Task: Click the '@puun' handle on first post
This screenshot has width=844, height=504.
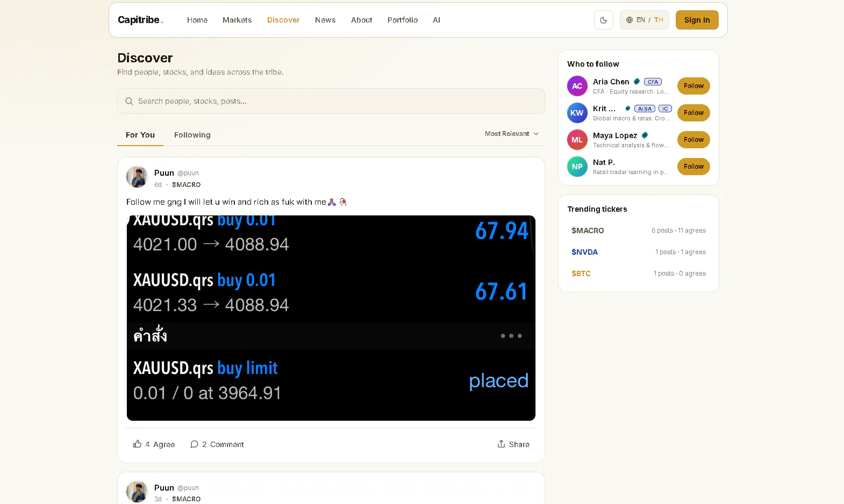Action: pos(188,173)
